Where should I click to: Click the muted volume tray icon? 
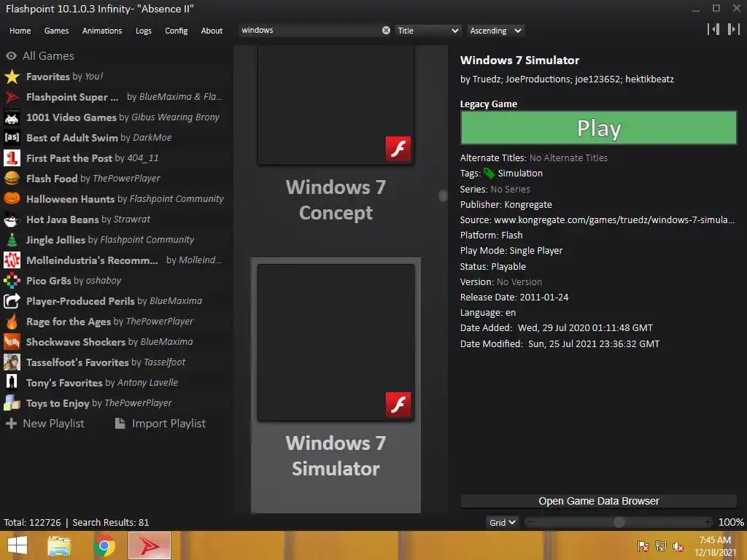click(678, 546)
